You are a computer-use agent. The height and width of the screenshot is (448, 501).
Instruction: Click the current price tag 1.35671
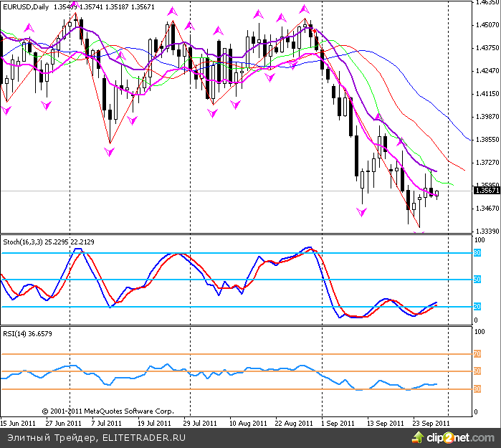485,191
